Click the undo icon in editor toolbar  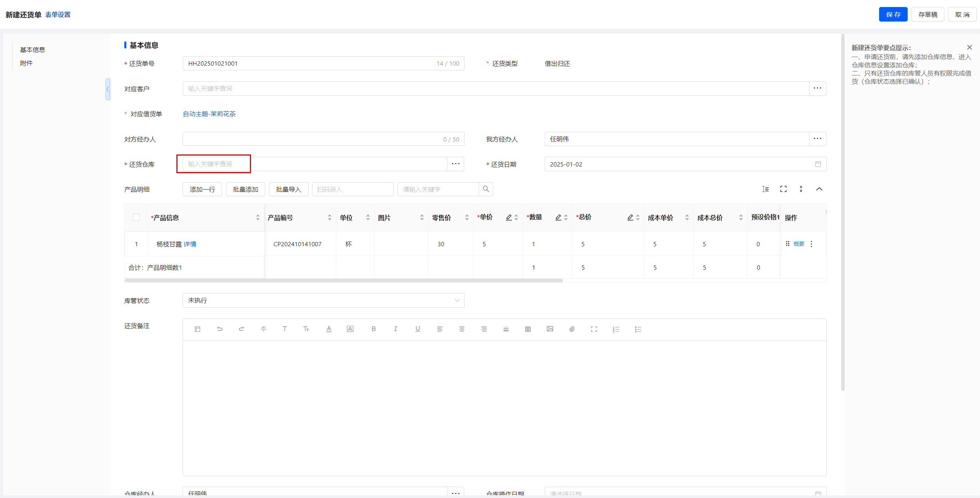219,329
